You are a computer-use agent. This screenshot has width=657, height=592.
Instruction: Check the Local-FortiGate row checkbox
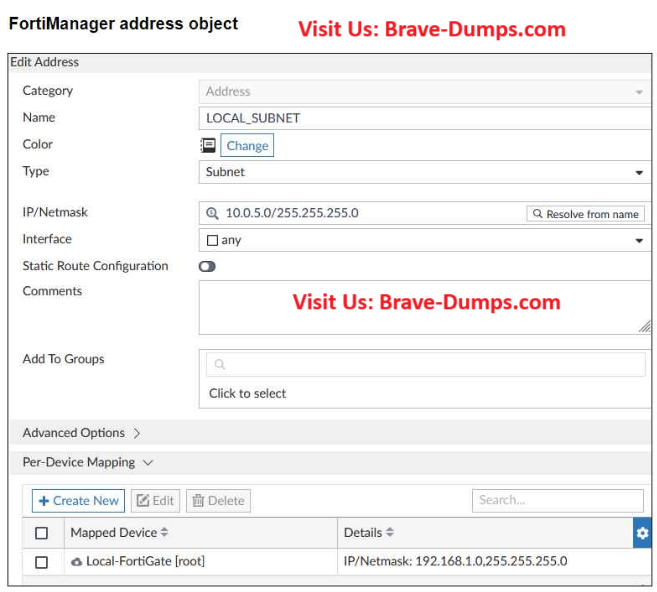(x=42, y=562)
